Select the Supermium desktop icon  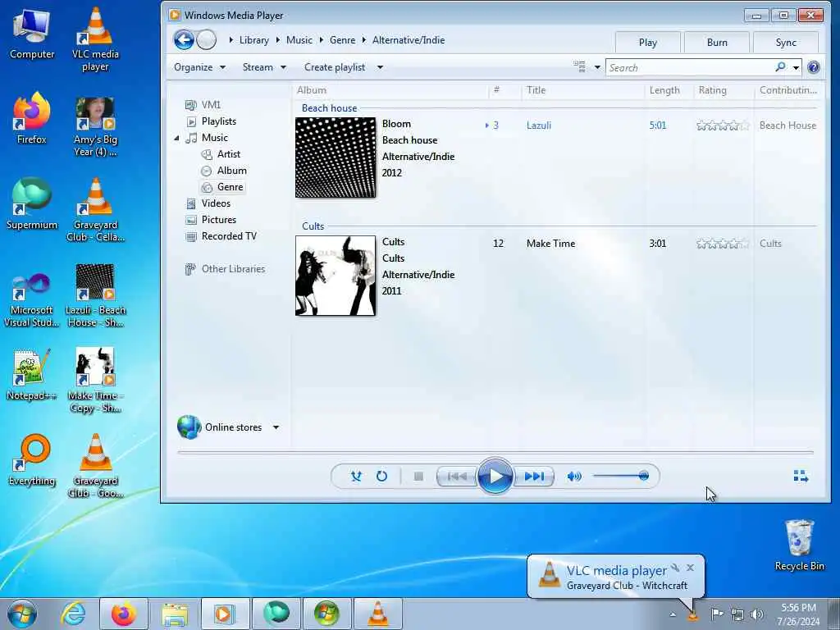pos(32,203)
